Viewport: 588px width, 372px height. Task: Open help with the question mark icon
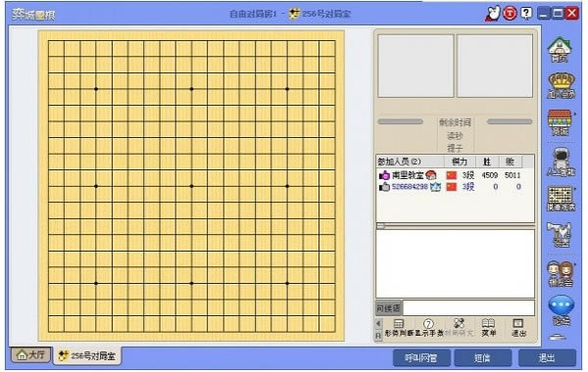pyautogui.click(x=526, y=14)
